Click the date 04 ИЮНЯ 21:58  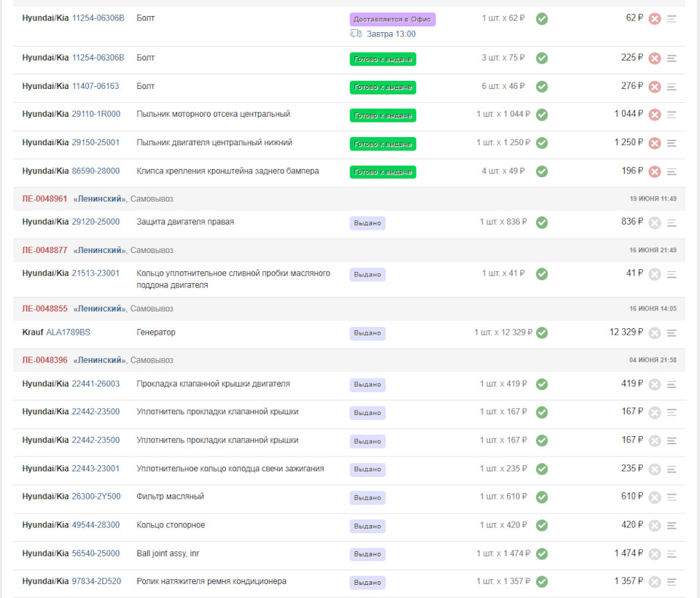pos(653,360)
